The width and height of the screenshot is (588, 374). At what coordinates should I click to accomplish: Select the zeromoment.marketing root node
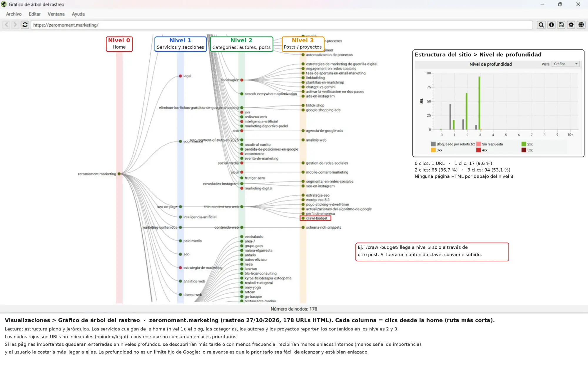pyautogui.click(x=119, y=174)
